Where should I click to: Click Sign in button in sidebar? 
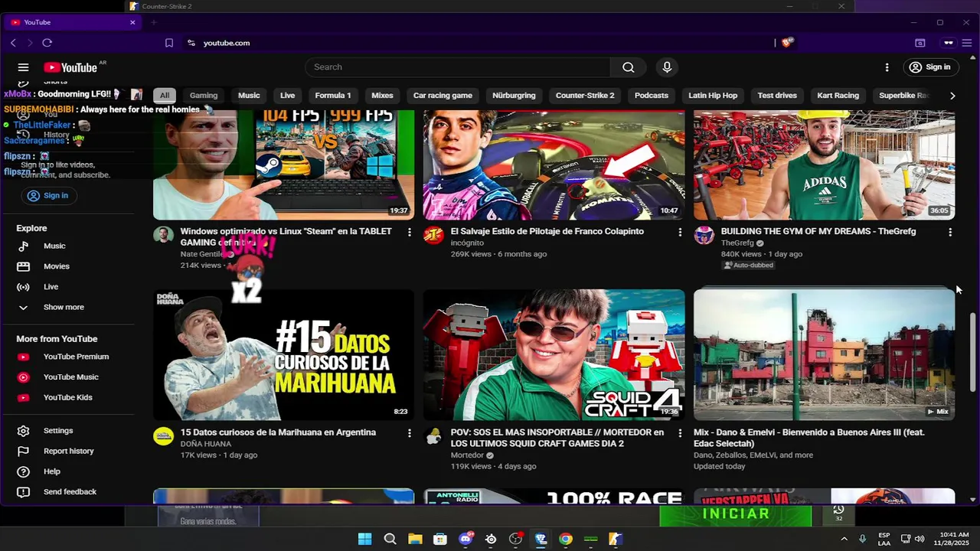(x=47, y=196)
